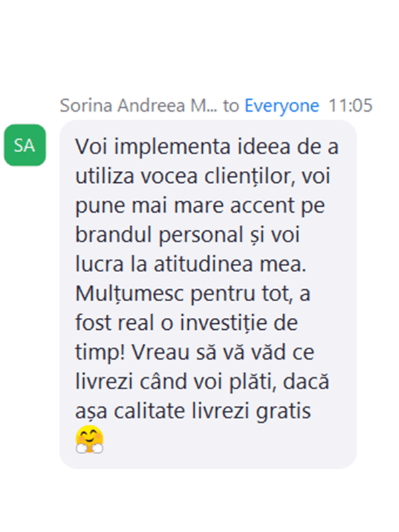Screen dimensions: 399x532
Task: Select the line "fost real o investiție de"
Action: click(x=187, y=323)
